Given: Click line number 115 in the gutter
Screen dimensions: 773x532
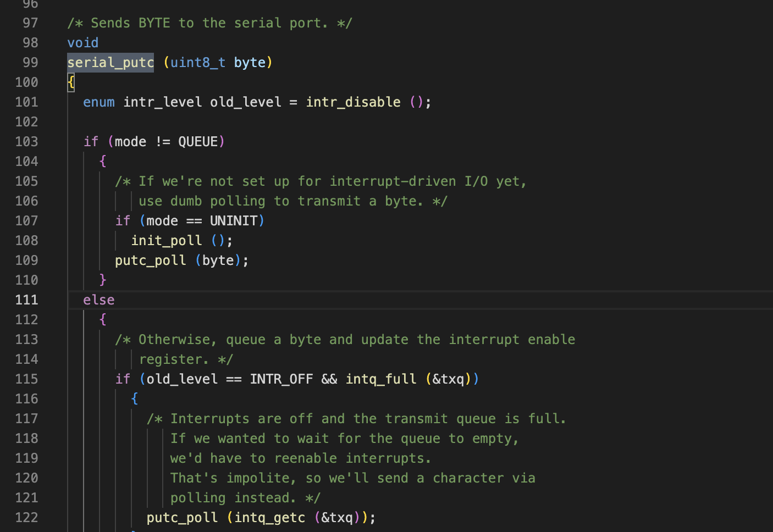Looking at the screenshot, I should coord(26,379).
